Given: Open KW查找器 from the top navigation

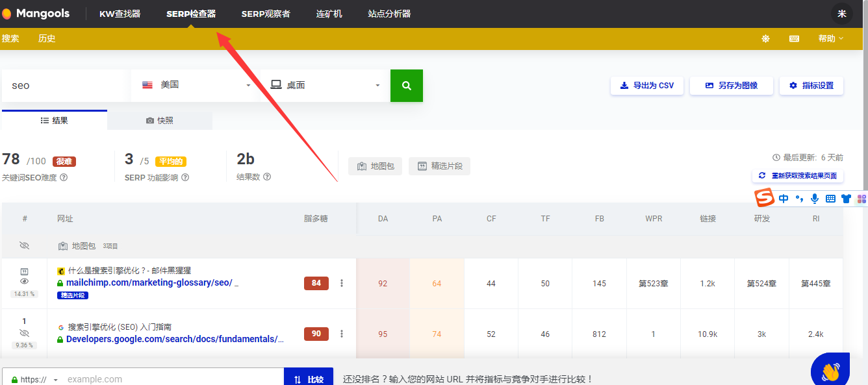Looking at the screenshot, I should coord(120,13).
